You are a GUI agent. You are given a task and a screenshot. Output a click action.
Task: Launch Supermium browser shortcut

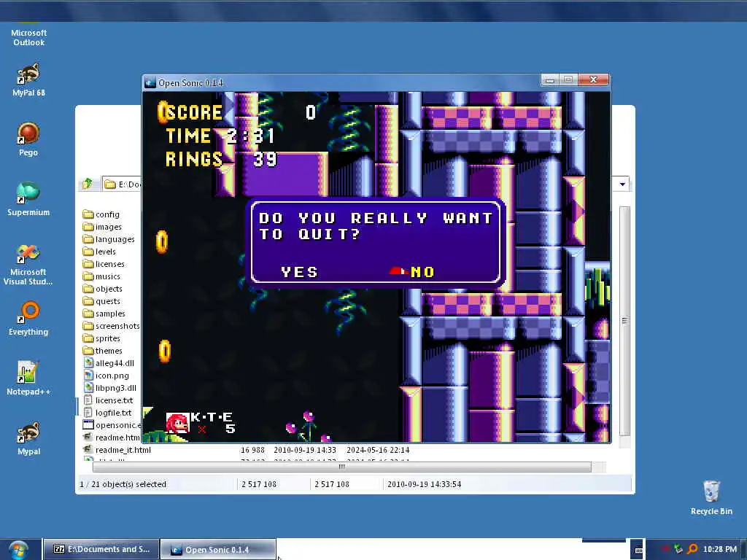coord(28,200)
